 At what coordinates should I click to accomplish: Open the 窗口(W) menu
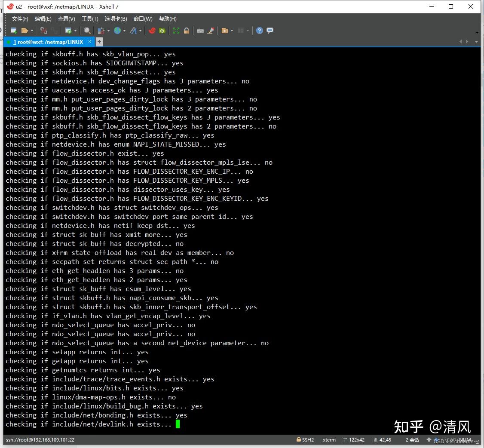(143, 19)
